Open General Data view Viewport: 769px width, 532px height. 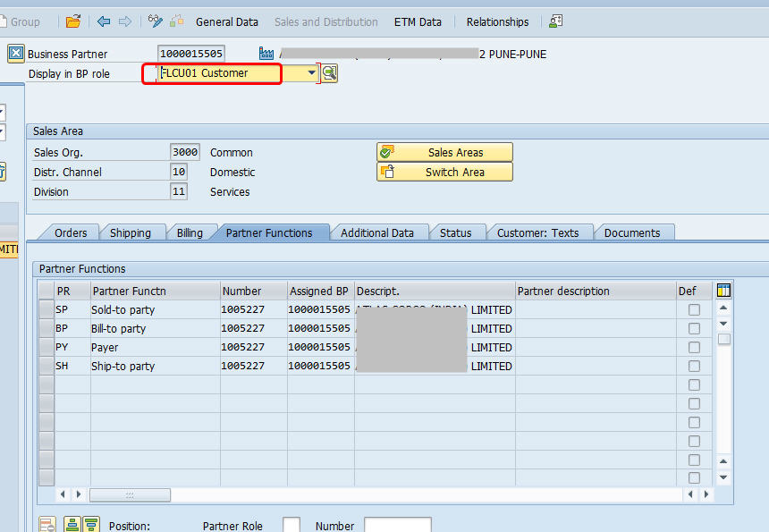pyautogui.click(x=226, y=22)
